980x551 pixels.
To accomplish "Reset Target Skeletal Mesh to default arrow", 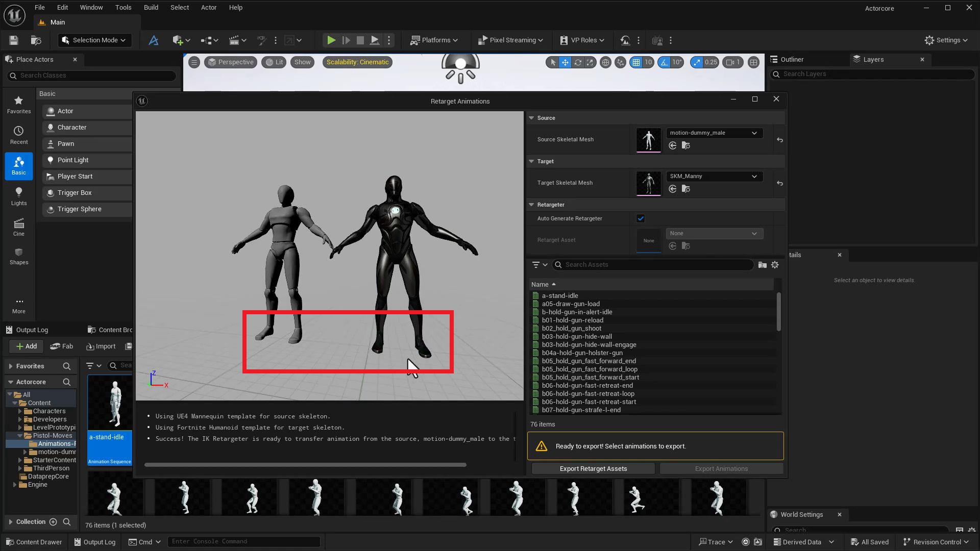I will coord(780,183).
